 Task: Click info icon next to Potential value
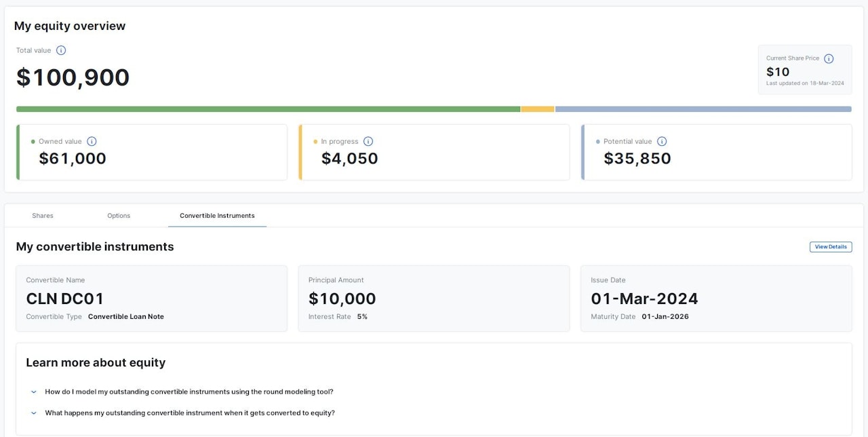[662, 141]
